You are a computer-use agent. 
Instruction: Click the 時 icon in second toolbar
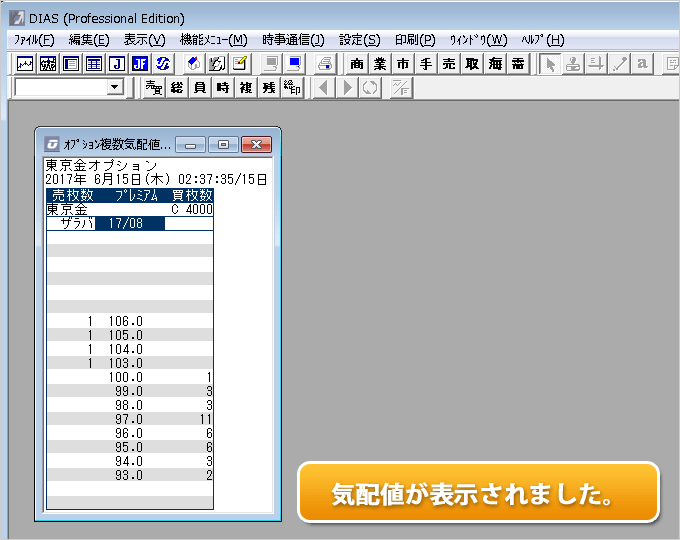[222, 88]
